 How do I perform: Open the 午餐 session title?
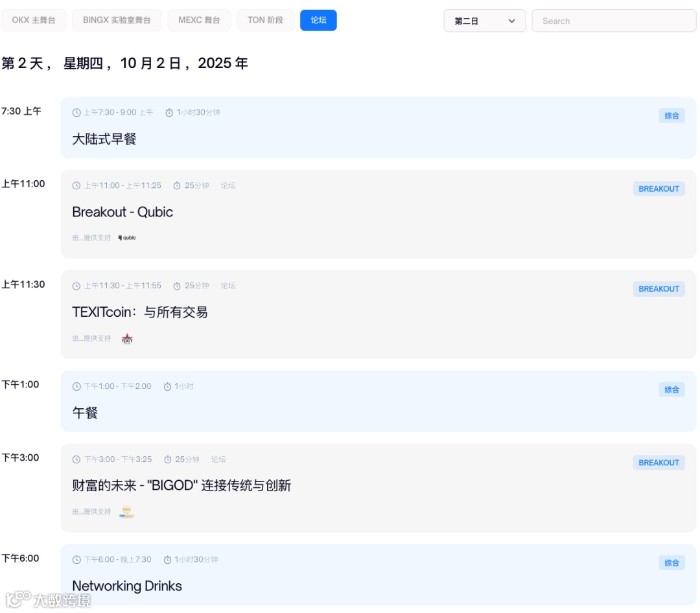[x=85, y=413]
